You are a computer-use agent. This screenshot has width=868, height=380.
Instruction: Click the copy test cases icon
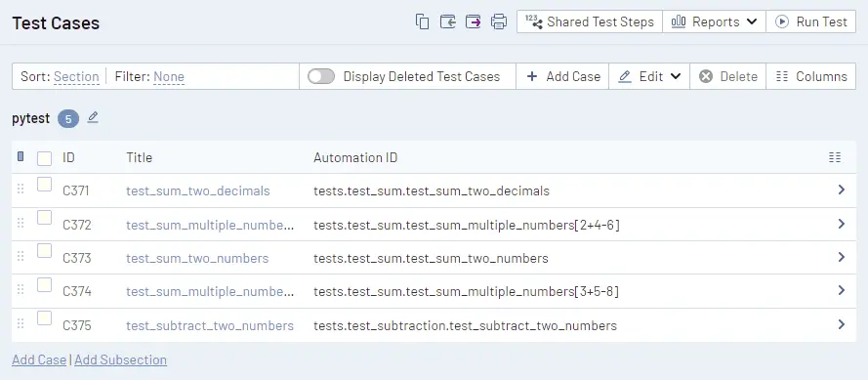(423, 21)
